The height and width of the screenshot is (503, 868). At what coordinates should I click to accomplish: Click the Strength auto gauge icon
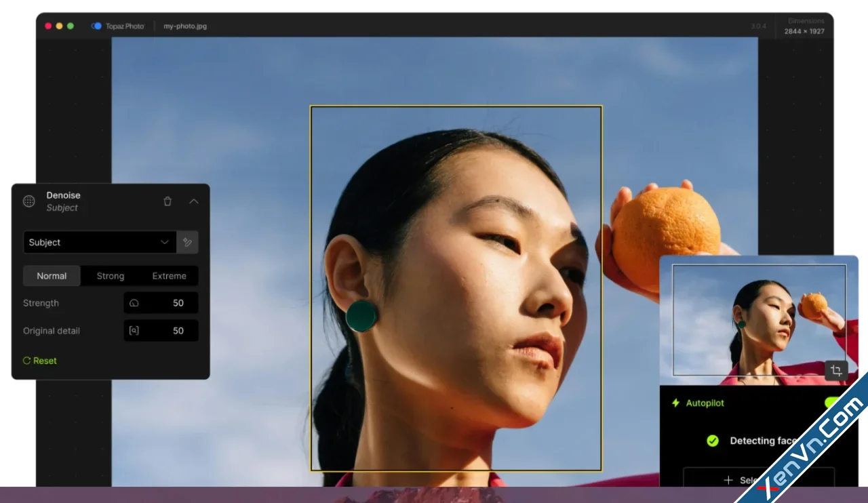point(134,303)
